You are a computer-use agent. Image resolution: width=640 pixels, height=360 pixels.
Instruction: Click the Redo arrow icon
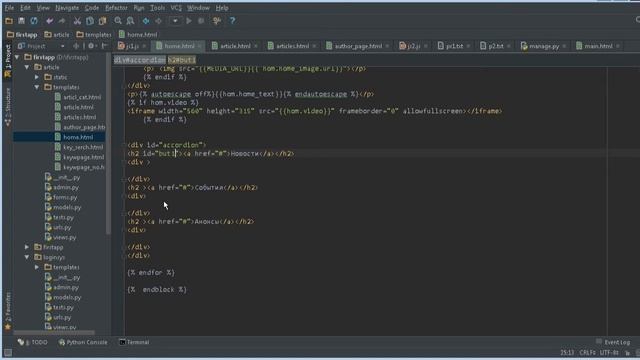[62, 20]
